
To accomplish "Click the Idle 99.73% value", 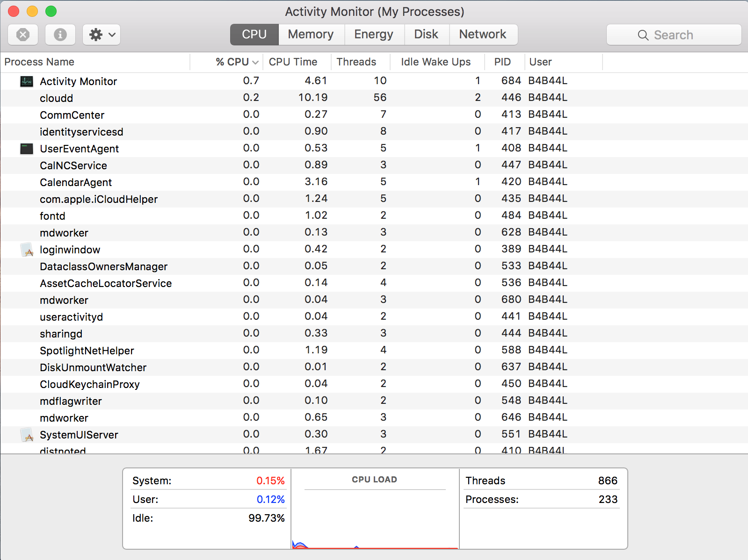I will click(267, 518).
